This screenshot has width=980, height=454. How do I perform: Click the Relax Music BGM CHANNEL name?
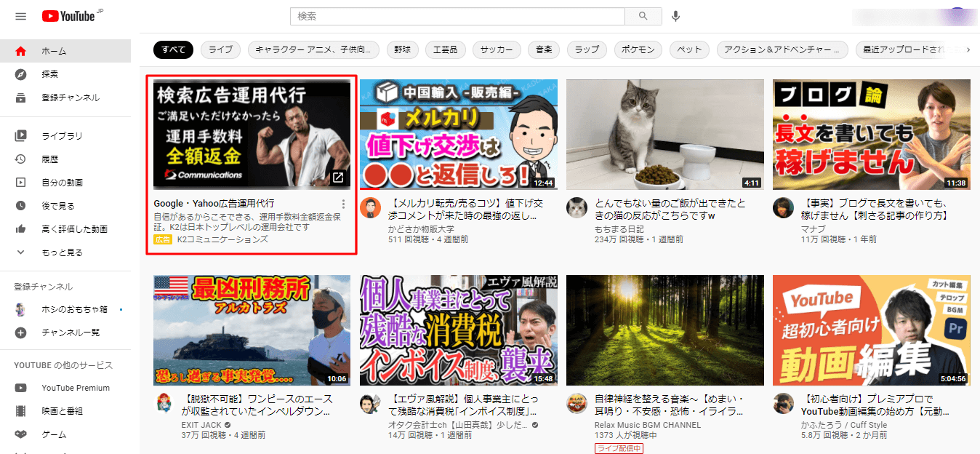click(x=648, y=425)
